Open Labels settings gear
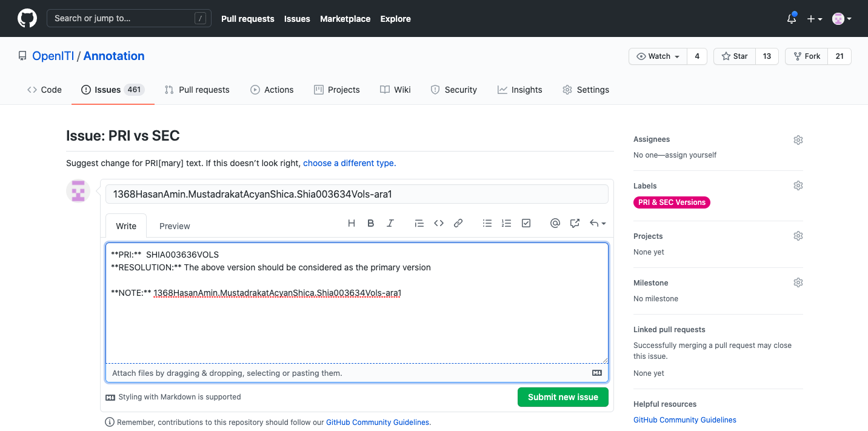The width and height of the screenshot is (868, 431). click(x=798, y=185)
